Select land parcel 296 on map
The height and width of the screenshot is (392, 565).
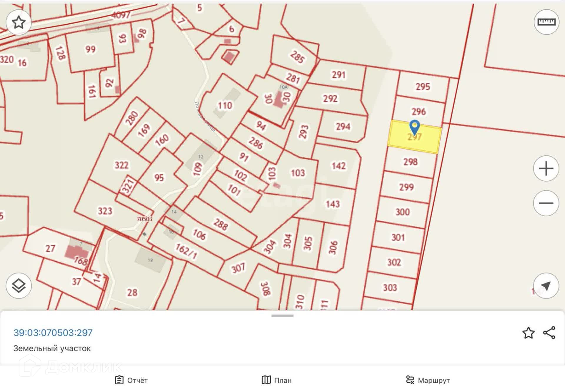pyautogui.click(x=418, y=112)
